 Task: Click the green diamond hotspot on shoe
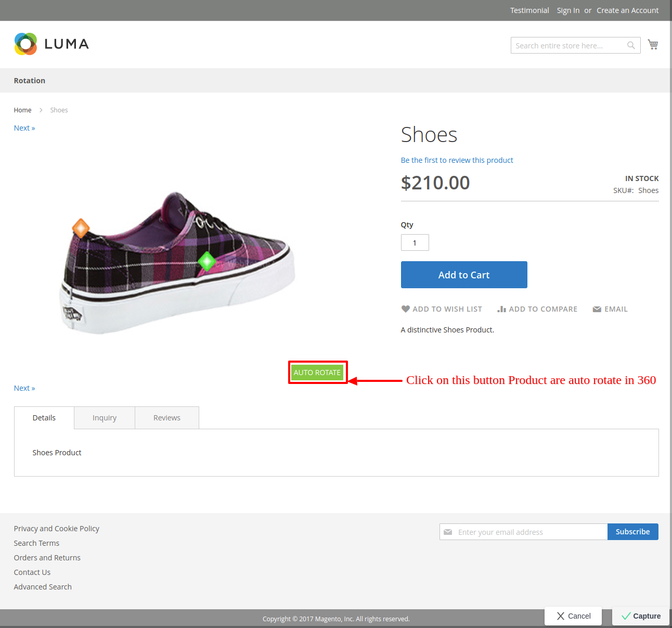207,261
